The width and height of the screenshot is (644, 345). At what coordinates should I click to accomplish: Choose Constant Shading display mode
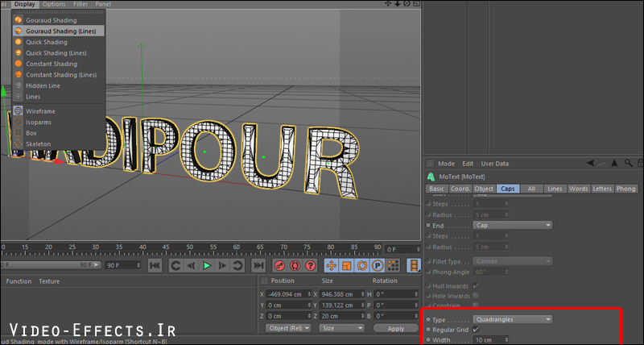[58, 64]
